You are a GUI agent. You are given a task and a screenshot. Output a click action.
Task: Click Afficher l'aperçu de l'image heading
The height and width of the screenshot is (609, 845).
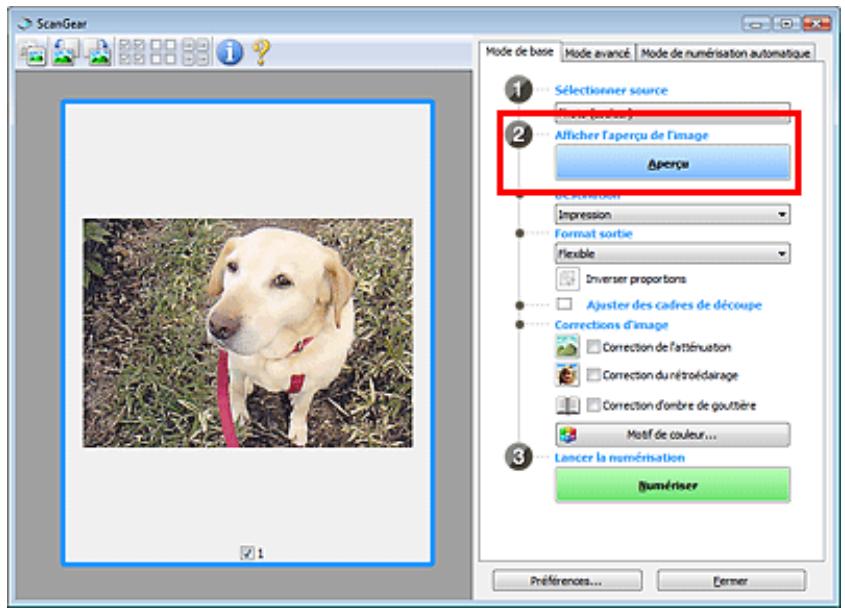[632, 135]
